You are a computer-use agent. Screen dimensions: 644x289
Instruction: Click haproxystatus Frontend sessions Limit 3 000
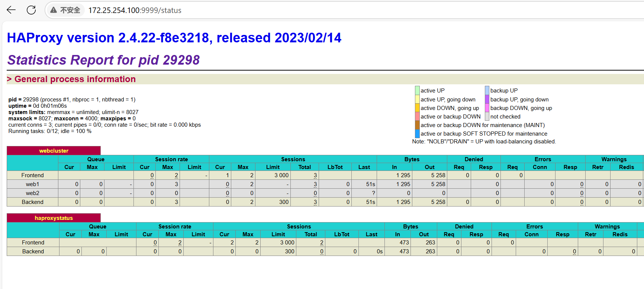pyautogui.click(x=287, y=242)
